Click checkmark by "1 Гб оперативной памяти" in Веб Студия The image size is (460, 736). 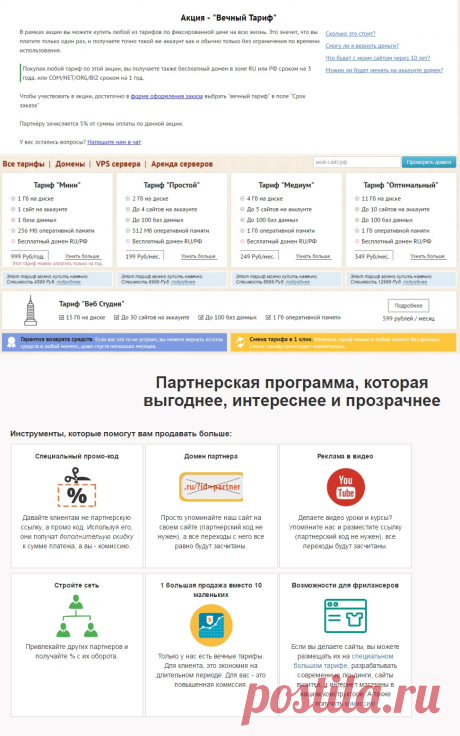click(268, 318)
